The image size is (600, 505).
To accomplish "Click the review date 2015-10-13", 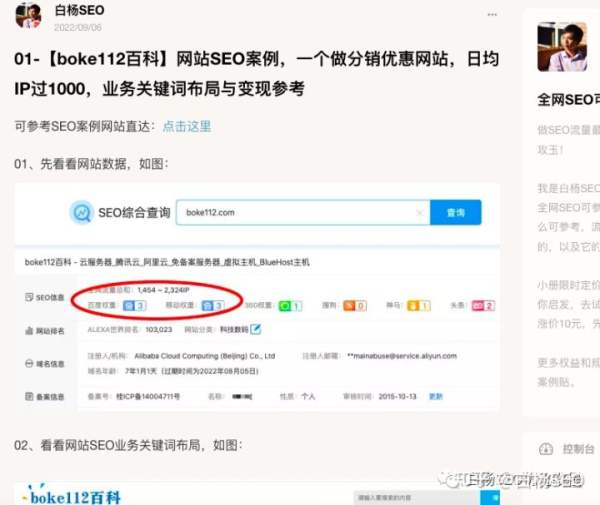I will click(x=397, y=396).
